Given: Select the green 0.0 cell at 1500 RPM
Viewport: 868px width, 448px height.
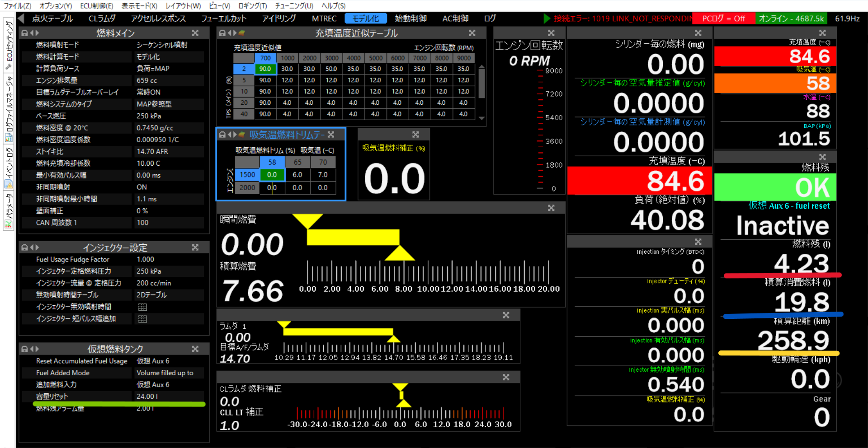Looking at the screenshot, I should coord(272,175).
